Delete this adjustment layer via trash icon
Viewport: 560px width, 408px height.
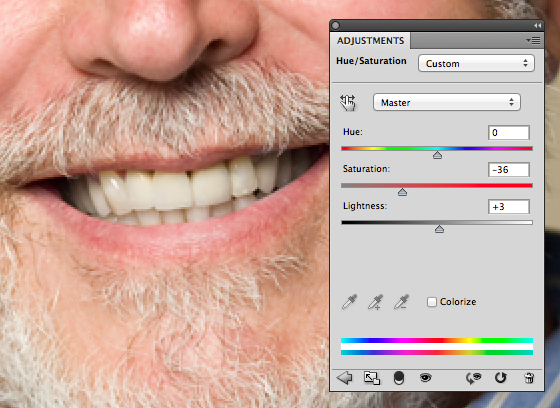[x=529, y=378]
